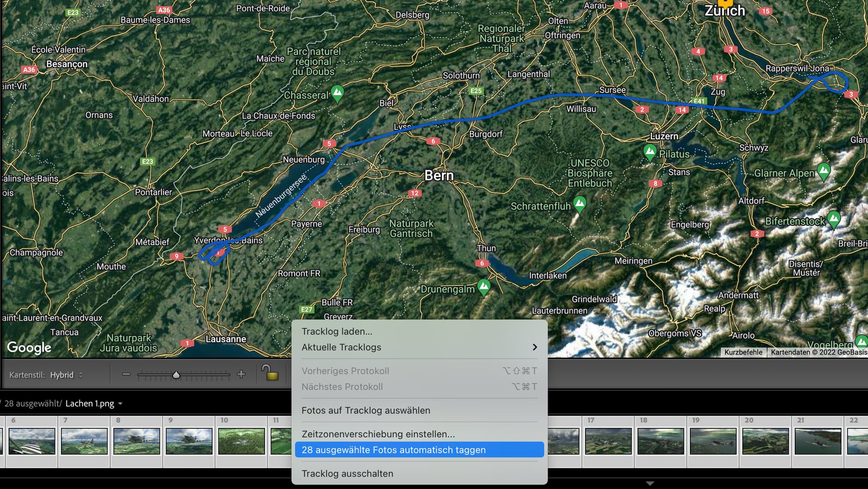The height and width of the screenshot is (489, 868).
Task: Click the Kurzbefehle link on map
Action: click(743, 352)
